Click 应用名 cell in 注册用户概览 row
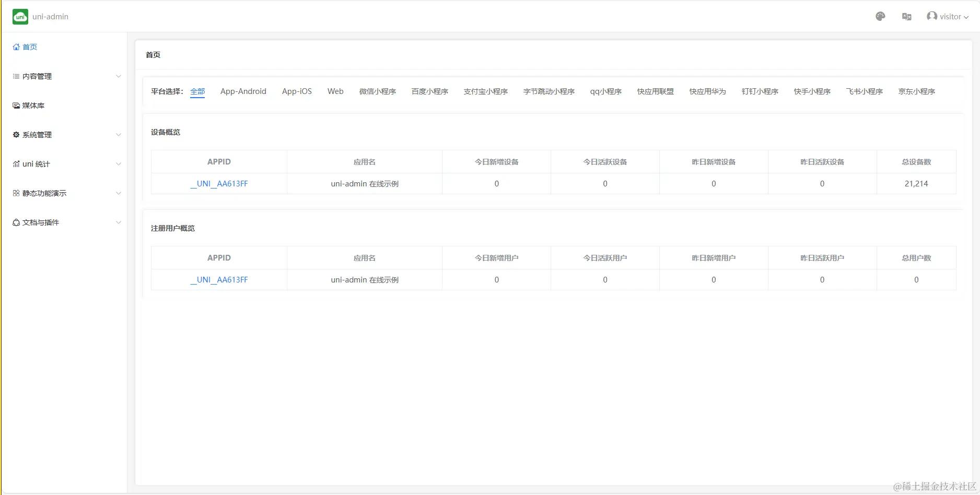The image size is (980, 495). [365, 280]
